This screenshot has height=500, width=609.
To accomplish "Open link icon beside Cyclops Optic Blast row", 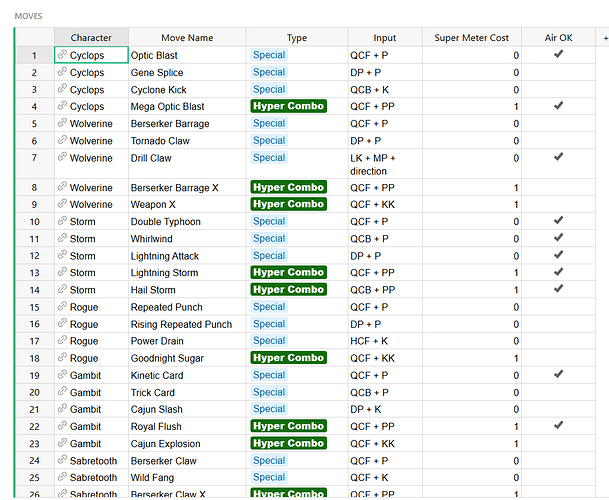I will 62,55.
